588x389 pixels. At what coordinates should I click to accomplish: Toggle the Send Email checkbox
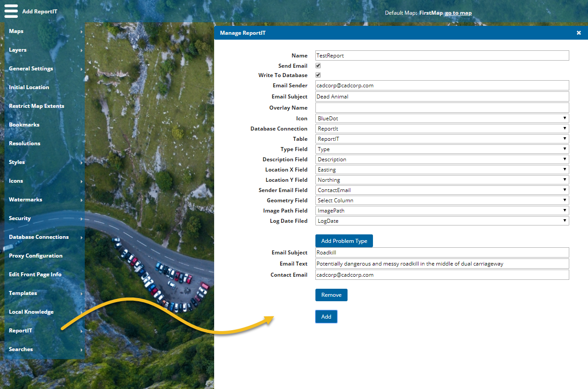(318, 66)
